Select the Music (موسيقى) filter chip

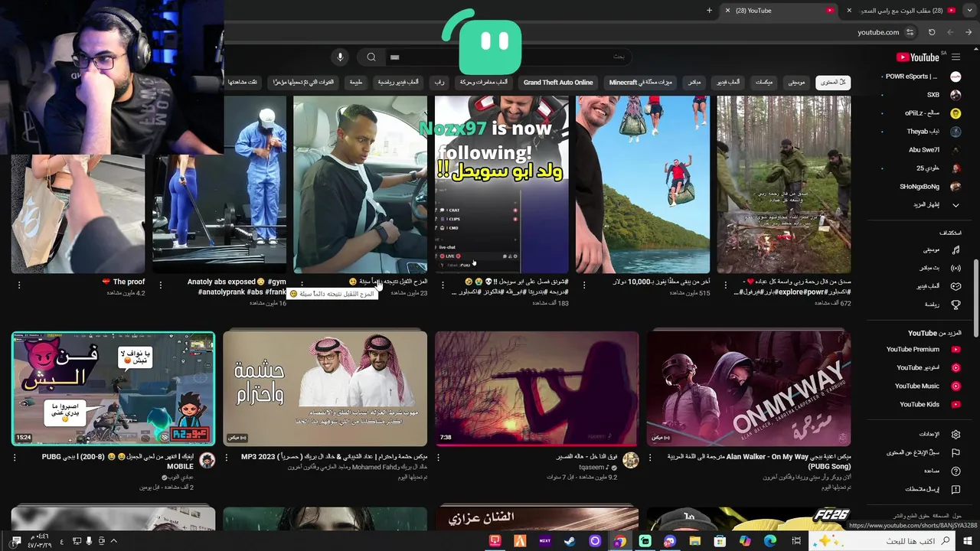coord(796,82)
